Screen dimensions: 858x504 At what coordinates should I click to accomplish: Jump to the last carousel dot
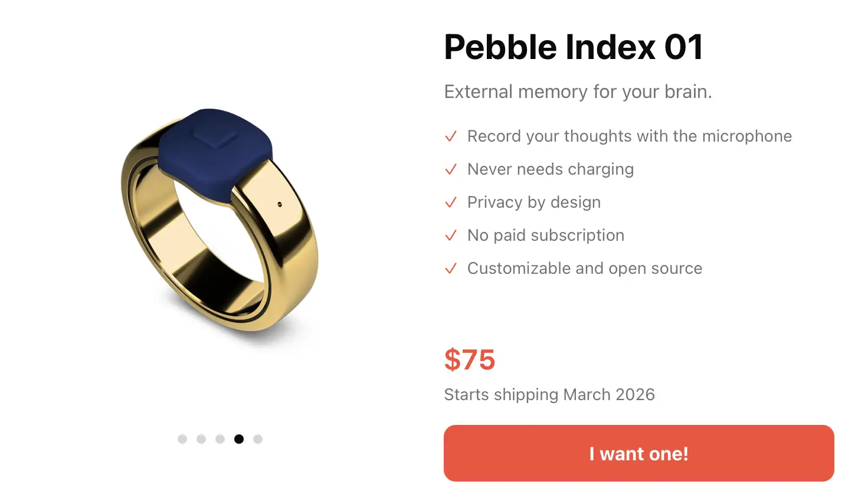coord(258,439)
